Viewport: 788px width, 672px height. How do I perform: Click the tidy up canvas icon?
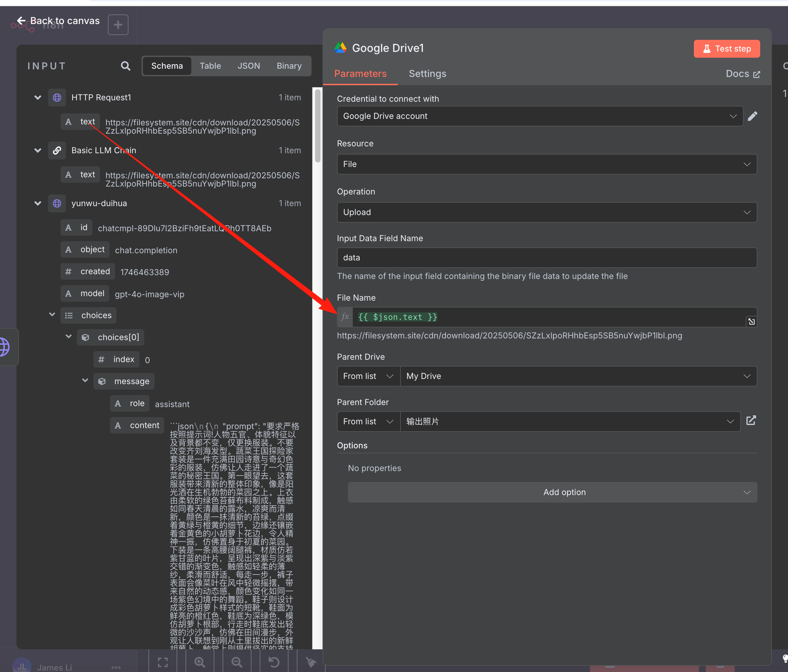[311, 662]
